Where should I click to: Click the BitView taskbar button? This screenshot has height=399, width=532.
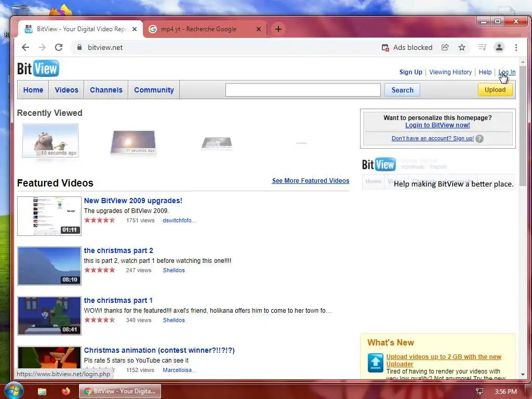(120, 391)
